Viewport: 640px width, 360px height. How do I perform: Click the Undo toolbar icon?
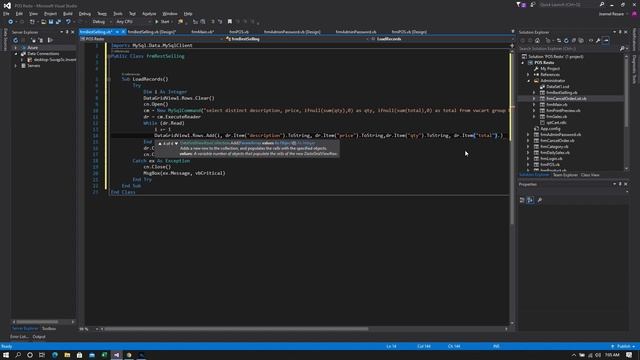click(x=68, y=22)
